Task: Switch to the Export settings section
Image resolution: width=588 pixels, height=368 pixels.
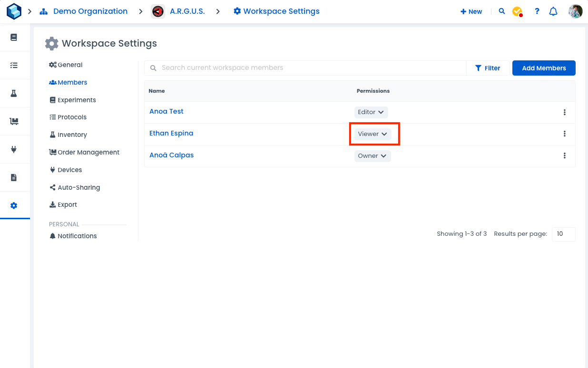Action: (x=67, y=204)
